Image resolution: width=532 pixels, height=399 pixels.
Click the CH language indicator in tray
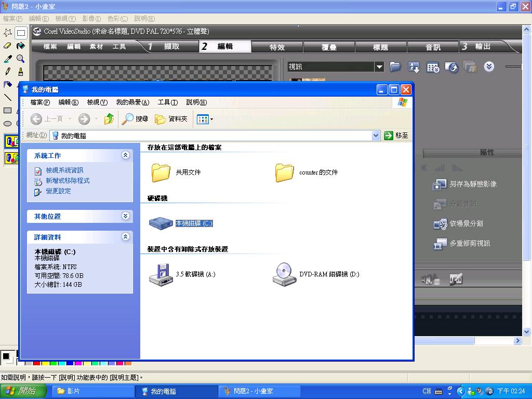(x=427, y=391)
